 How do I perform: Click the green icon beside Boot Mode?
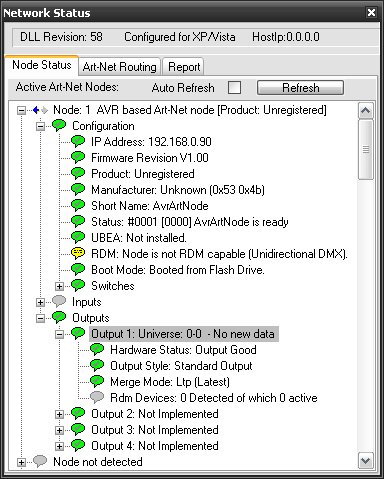tap(78, 270)
